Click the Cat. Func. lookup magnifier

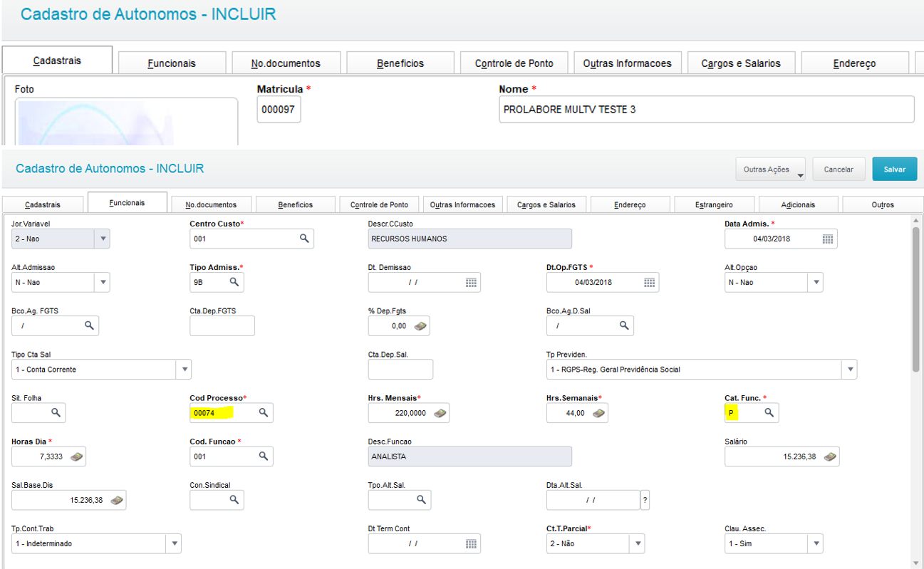tap(769, 413)
